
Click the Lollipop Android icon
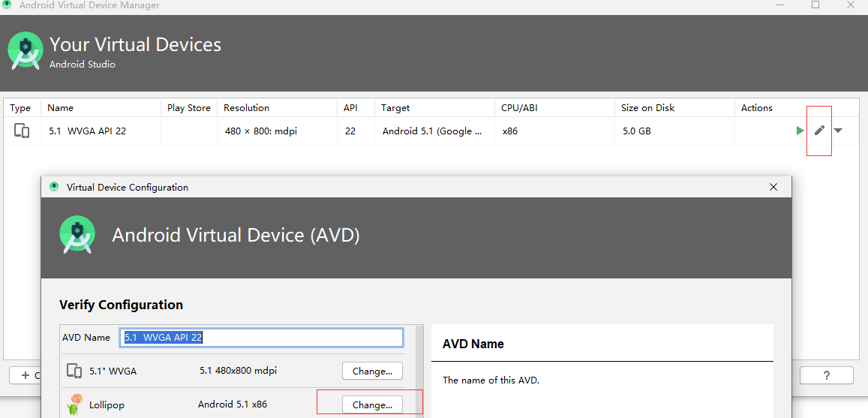point(74,404)
